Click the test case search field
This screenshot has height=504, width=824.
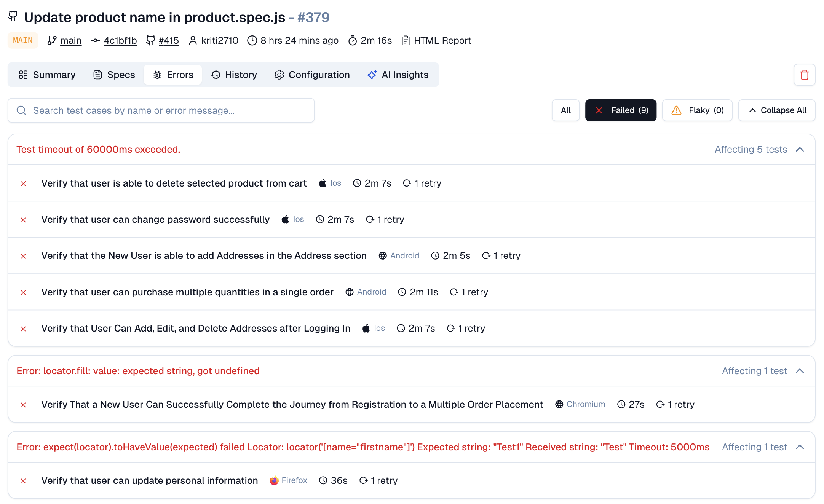168,110
